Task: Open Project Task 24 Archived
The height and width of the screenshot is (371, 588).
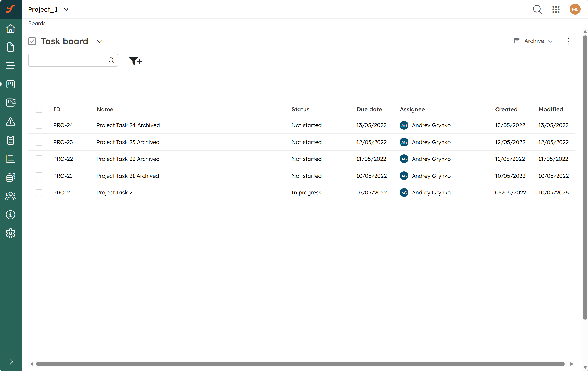Action: point(128,125)
